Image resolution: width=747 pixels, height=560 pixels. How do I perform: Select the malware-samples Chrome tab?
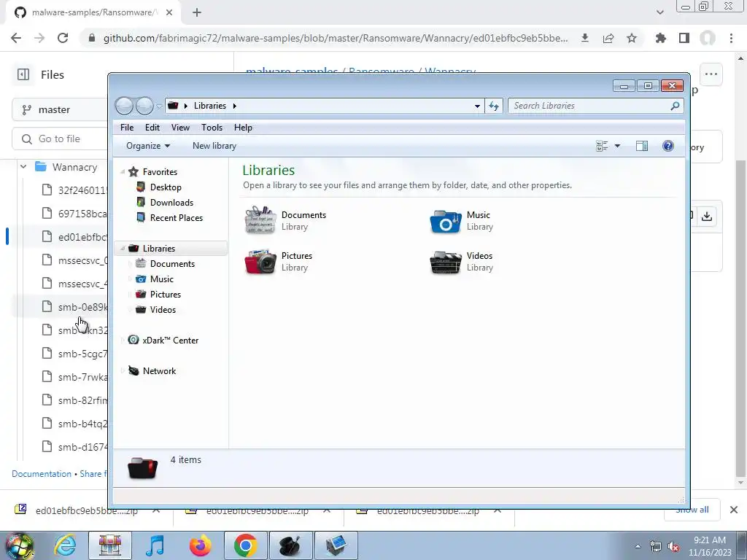click(x=94, y=12)
